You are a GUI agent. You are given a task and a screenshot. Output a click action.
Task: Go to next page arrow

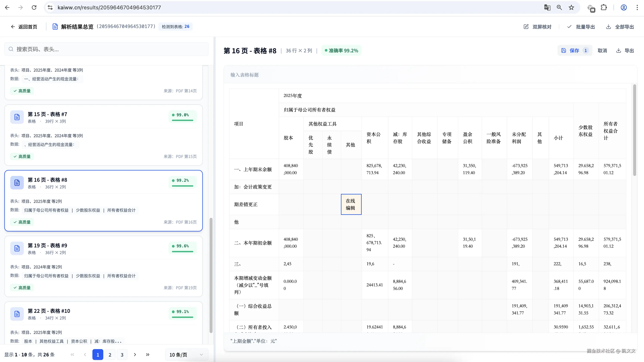(x=135, y=355)
